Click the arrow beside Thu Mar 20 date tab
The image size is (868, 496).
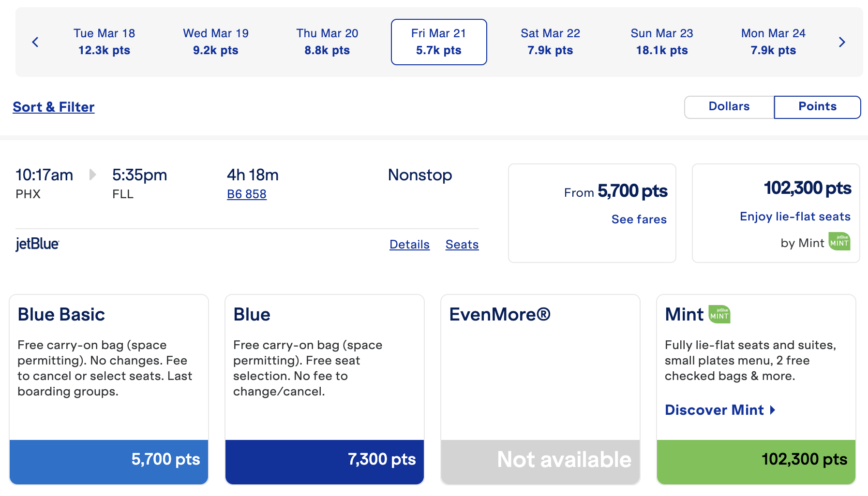327,42
